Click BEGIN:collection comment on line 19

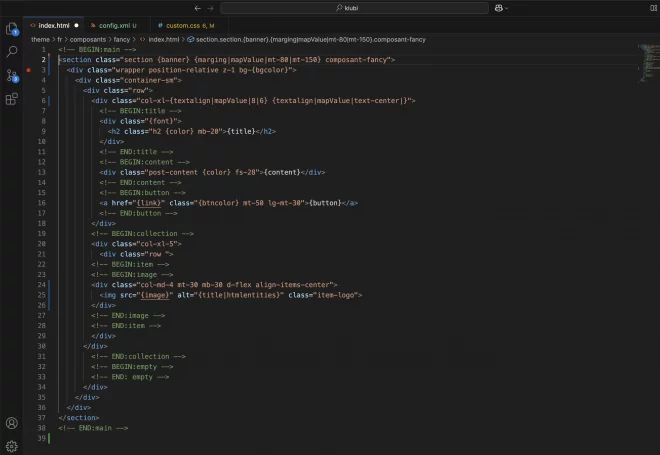point(142,234)
